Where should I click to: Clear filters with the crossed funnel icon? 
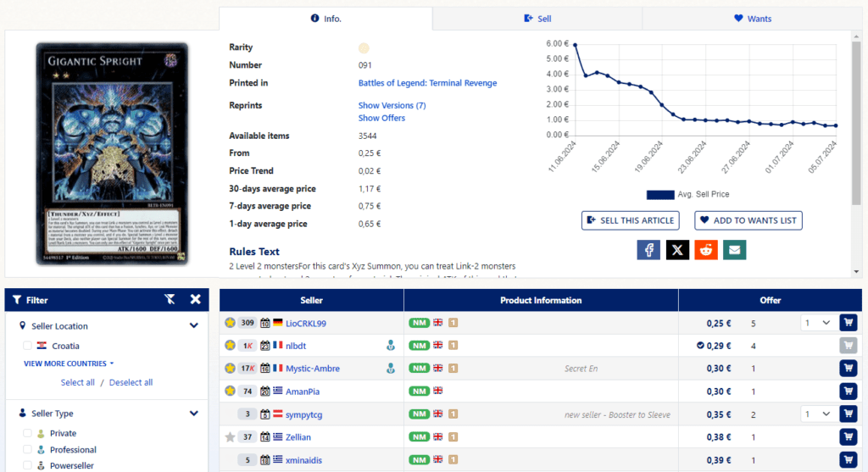pyautogui.click(x=170, y=299)
